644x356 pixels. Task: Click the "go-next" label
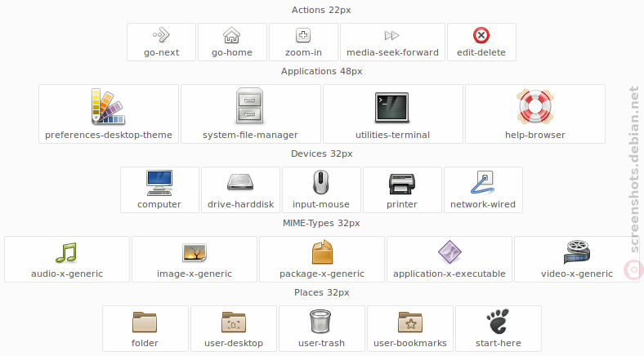pyautogui.click(x=162, y=52)
